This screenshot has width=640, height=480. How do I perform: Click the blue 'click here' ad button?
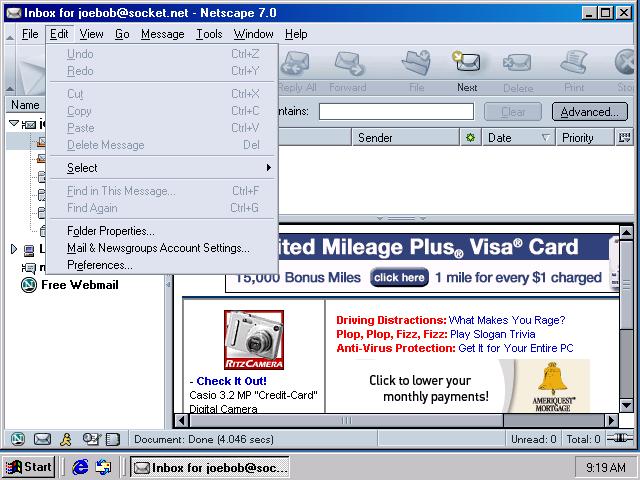(399, 278)
